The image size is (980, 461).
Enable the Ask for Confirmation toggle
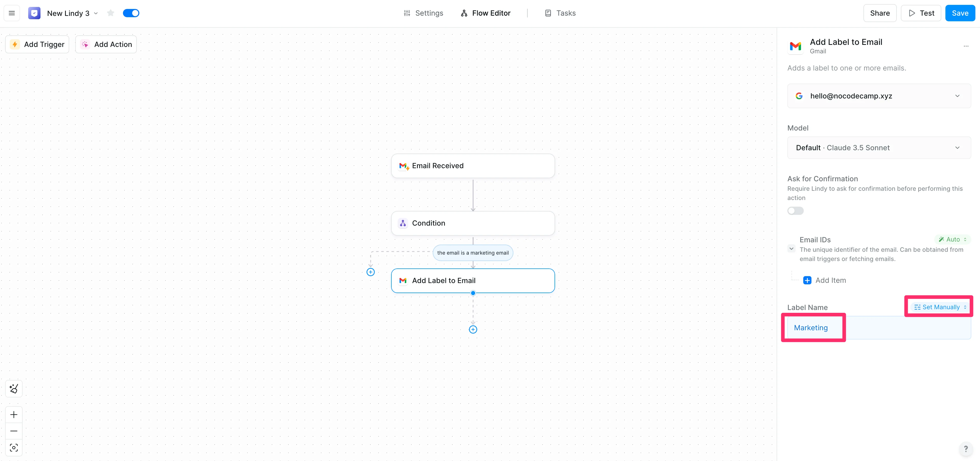[x=796, y=211]
